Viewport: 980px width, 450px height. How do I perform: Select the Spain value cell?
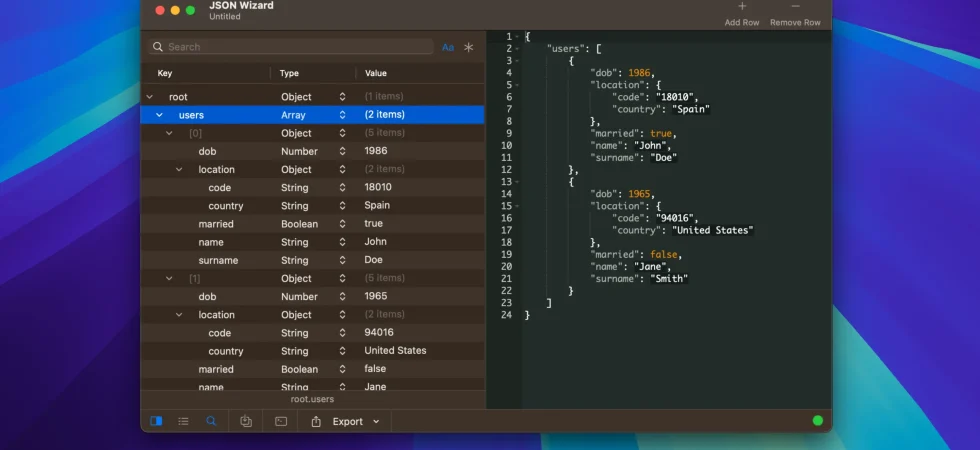[377, 206]
